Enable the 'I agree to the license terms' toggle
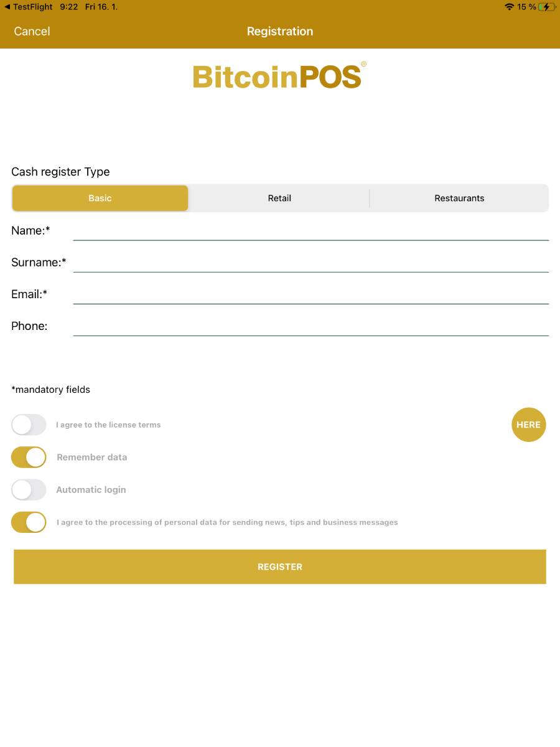Viewport: 560px width, 747px height. coord(29,425)
